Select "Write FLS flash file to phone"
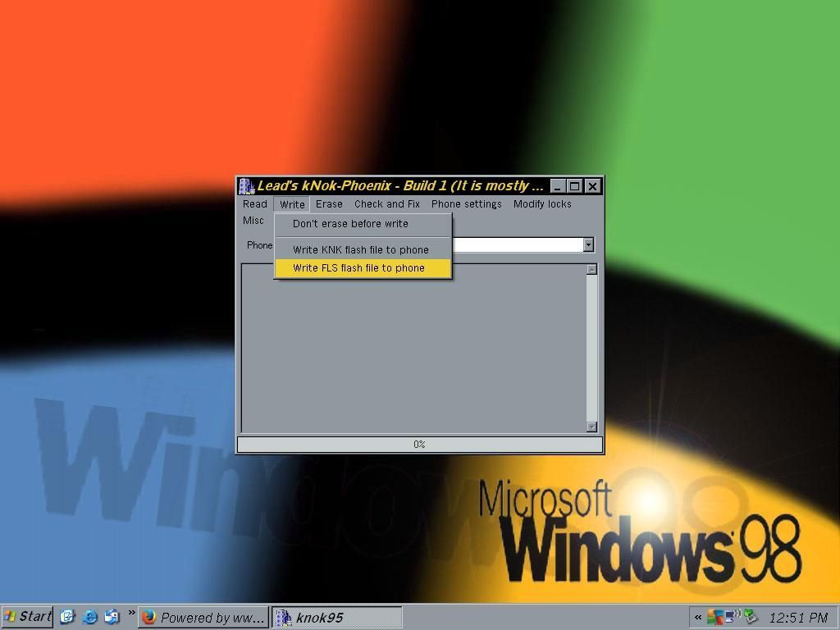Image resolution: width=840 pixels, height=630 pixels. pyautogui.click(x=358, y=268)
